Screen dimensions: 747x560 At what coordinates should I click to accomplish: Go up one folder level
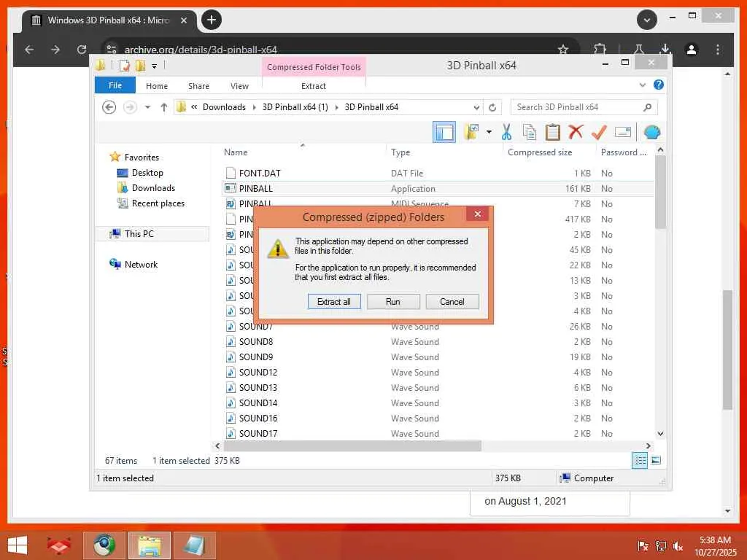pos(164,107)
